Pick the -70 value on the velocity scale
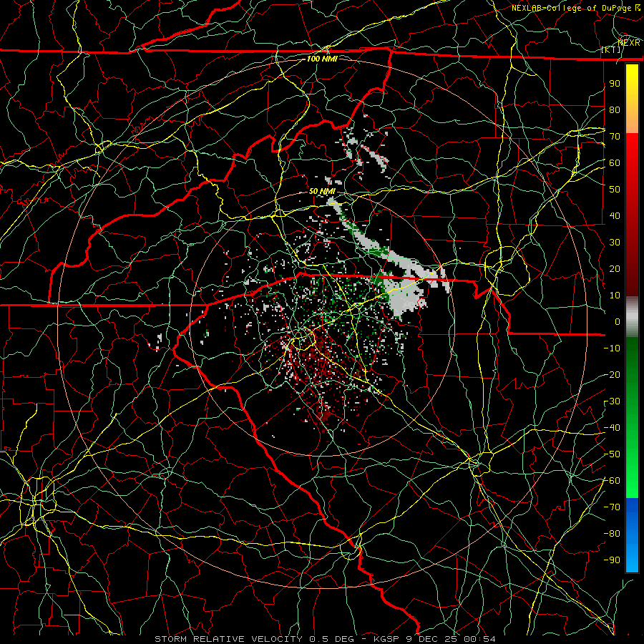 (x=612, y=507)
